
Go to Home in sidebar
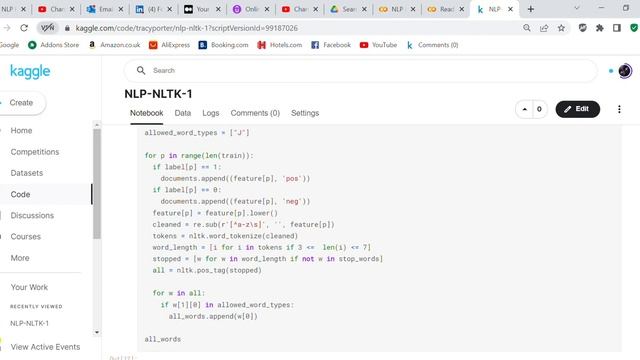pyautogui.click(x=21, y=131)
